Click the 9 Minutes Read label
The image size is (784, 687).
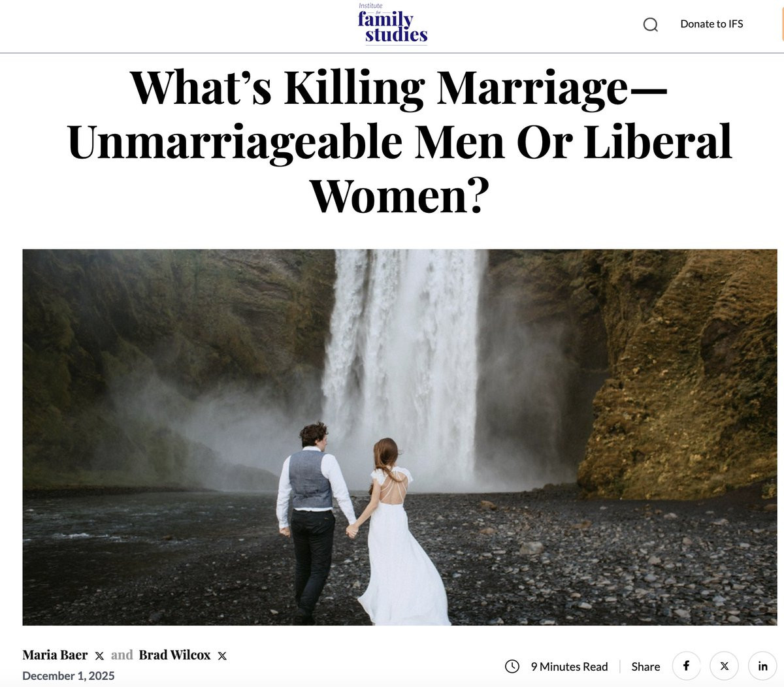[569, 667]
